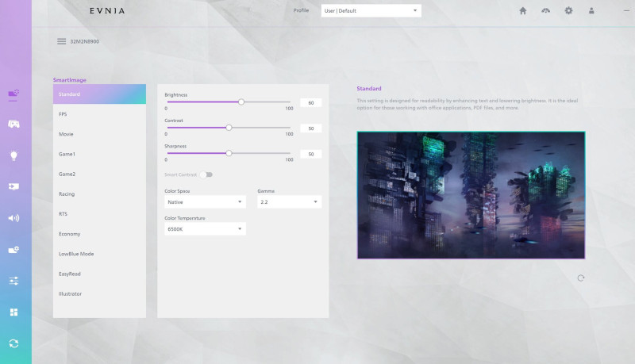Click the Contrast slider handle
The image size is (635, 364).
click(x=229, y=128)
